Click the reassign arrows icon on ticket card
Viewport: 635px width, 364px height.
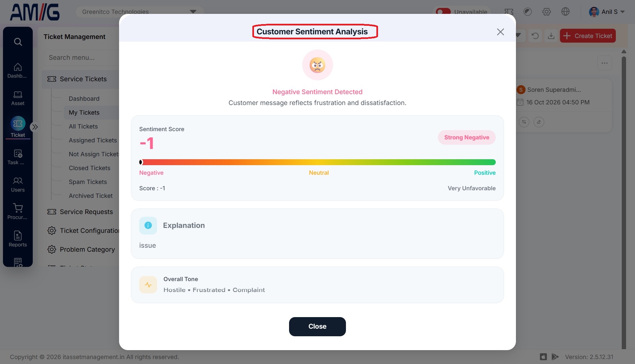tap(524, 122)
